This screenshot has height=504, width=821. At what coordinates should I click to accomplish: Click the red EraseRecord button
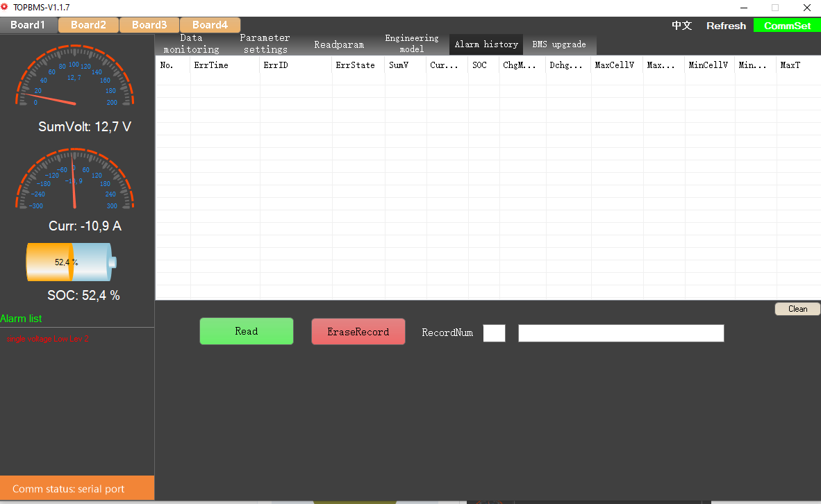358,332
